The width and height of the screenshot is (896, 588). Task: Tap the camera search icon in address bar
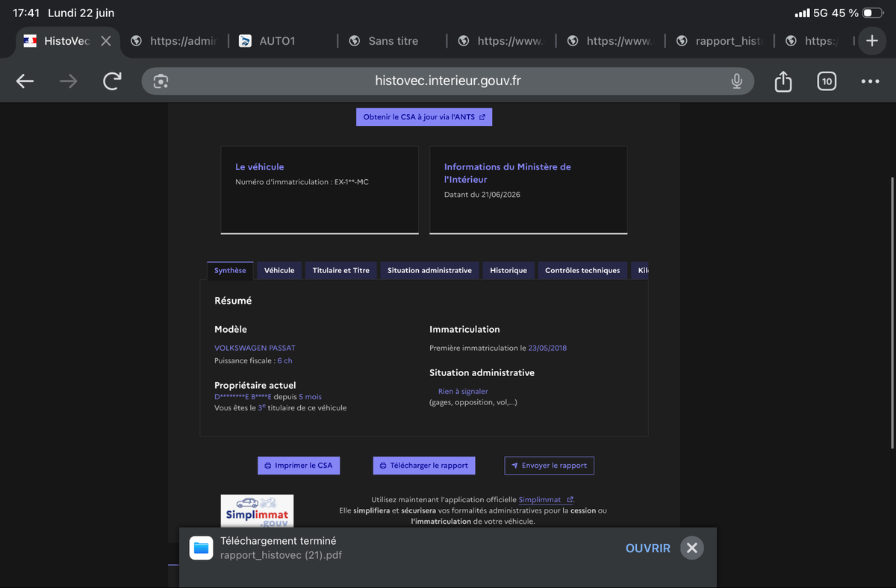[x=161, y=81]
